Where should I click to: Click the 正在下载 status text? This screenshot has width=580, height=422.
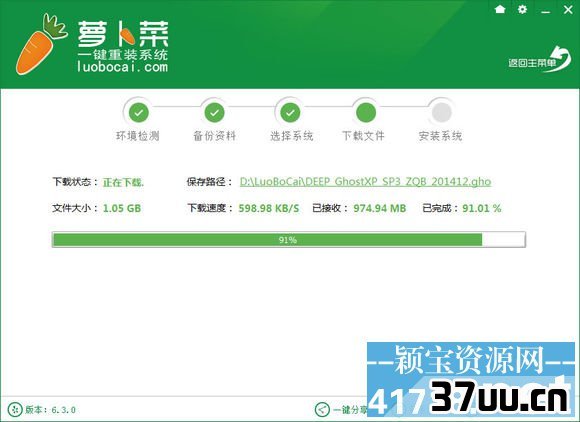123,182
